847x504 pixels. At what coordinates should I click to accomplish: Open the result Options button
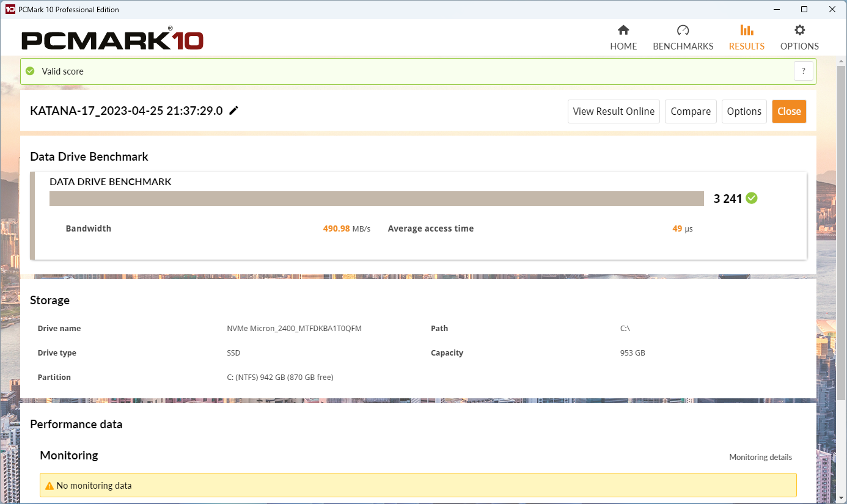[744, 111]
